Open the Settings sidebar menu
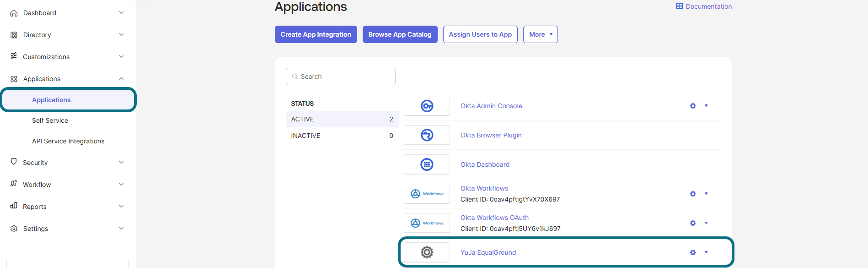The height and width of the screenshot is (268, 868). click(68, 229)
